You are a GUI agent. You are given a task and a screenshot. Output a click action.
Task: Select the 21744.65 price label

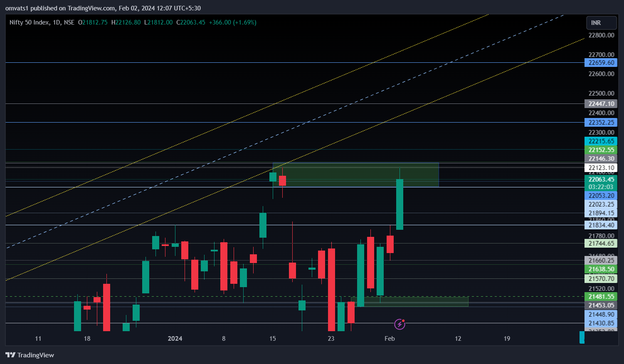601,243
